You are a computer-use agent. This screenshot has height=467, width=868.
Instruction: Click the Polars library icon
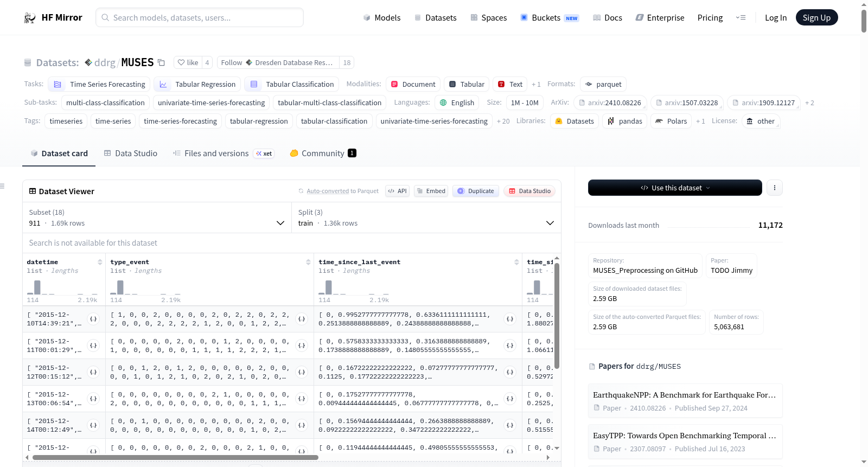pos(659,121)
